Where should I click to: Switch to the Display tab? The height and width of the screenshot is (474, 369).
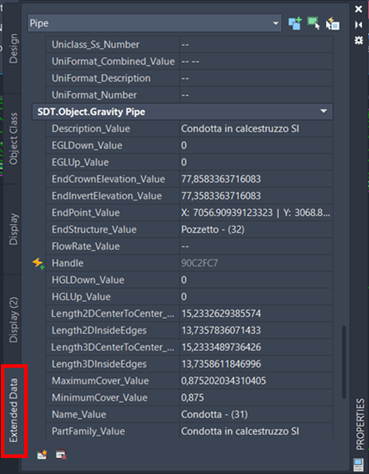click(13, 229)
